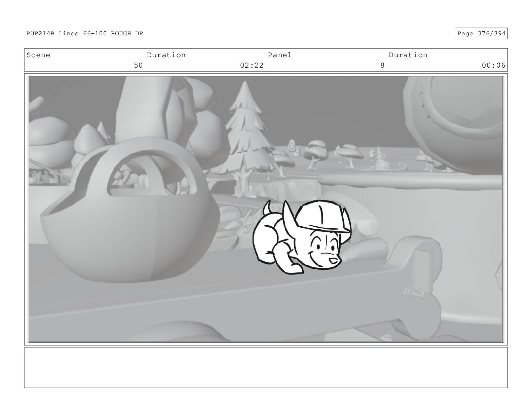Click the 'Page 376/394' box
This screenshot has width=532, height=412.
[481, 34]
